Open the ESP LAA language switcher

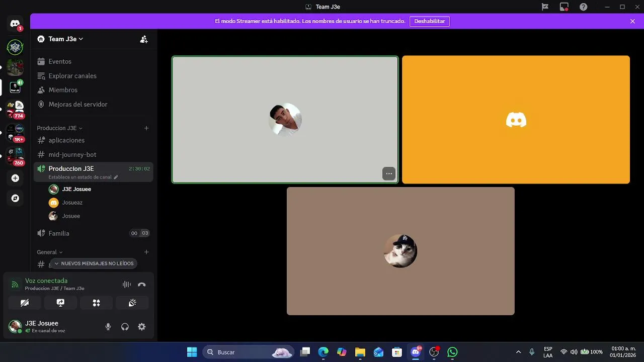pos(548,352)
